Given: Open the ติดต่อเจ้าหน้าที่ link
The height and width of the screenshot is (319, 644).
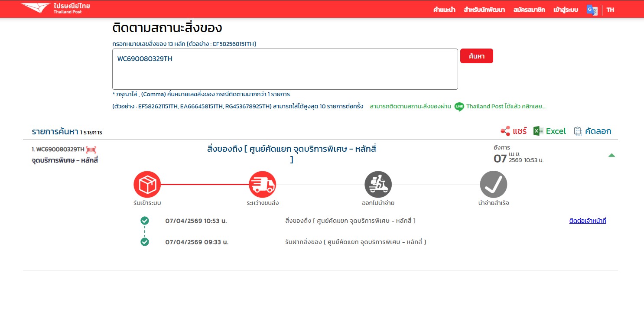Looking at the screenshot, I should [x=588, y=221].
